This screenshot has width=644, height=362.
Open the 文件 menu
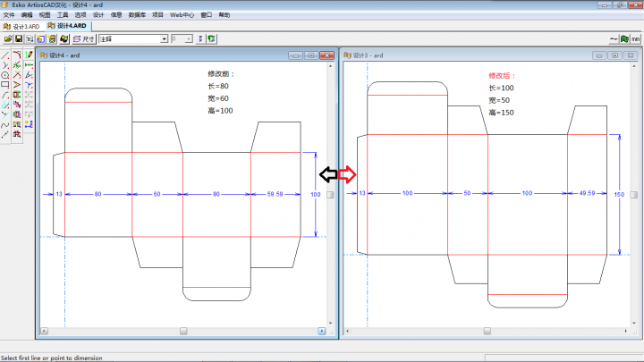(x=9, y=15)
